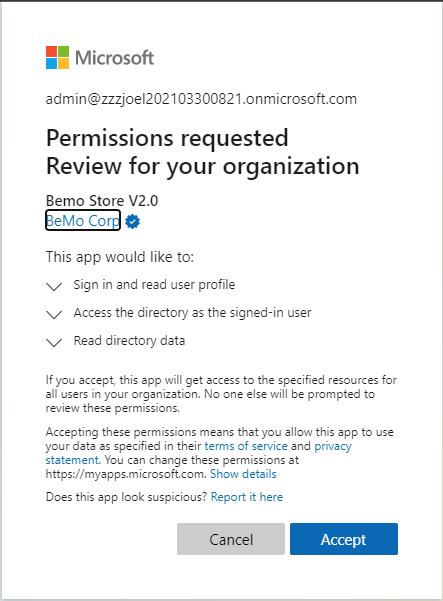Click the Sign in and read user profile text
Image resolution: width=443 pixels, height=601 pixels.
(x=154, y=285)
